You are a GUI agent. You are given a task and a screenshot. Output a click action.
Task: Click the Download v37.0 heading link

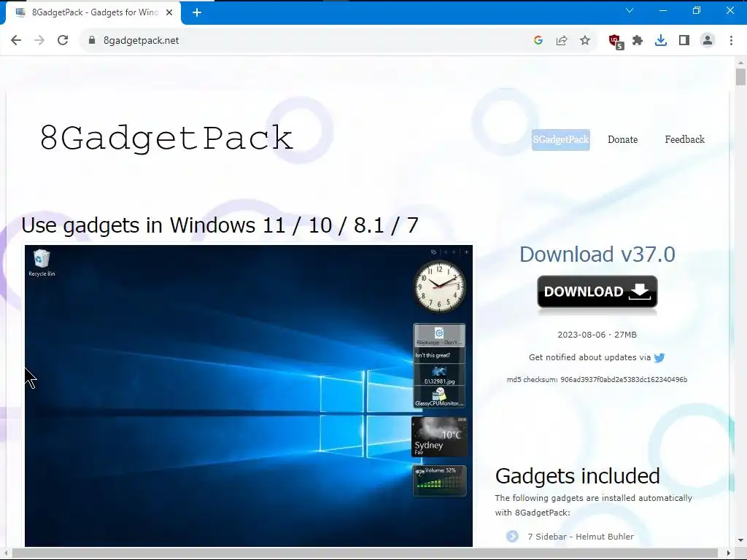coord(597,254)
